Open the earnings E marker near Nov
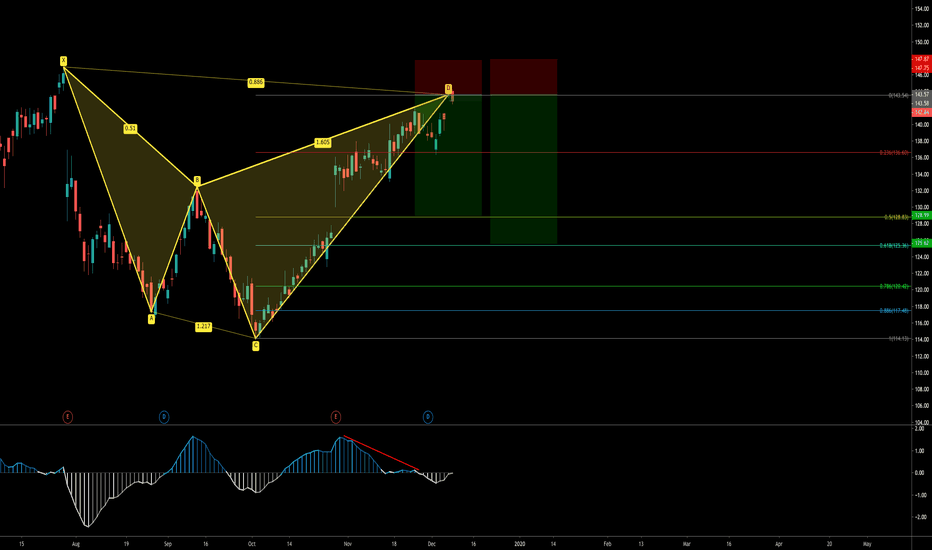Viewport: 932px width, 550px height. tap(336, 417)
